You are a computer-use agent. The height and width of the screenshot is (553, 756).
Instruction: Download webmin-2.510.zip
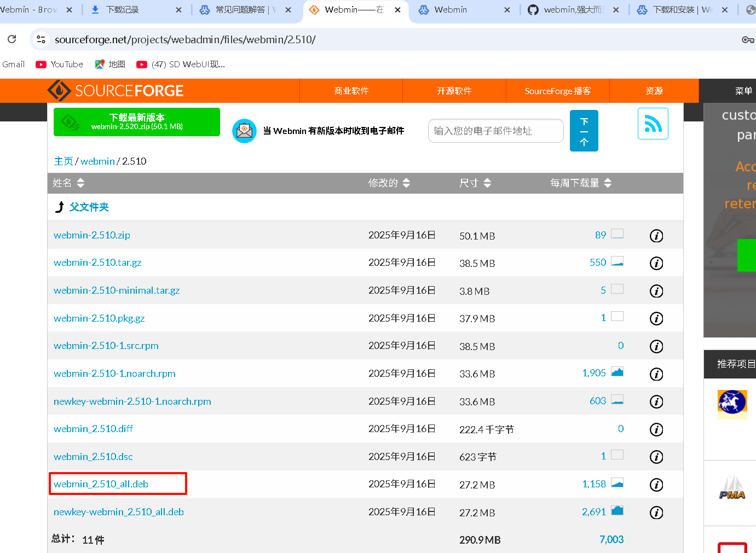(x=92, y=235)
